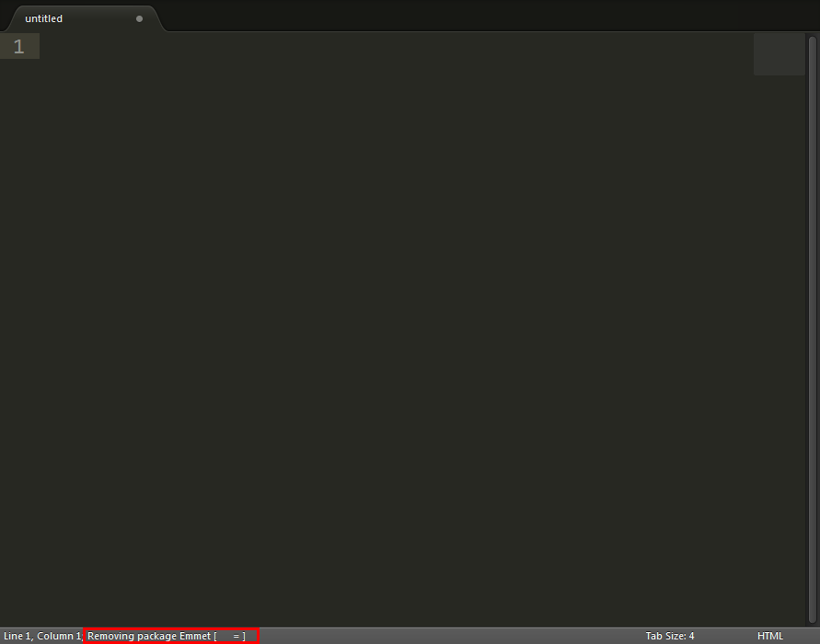Screen dimensions: 820x644
Task: Click the empty status bar space before Tab Size
Action: [450, 636]
